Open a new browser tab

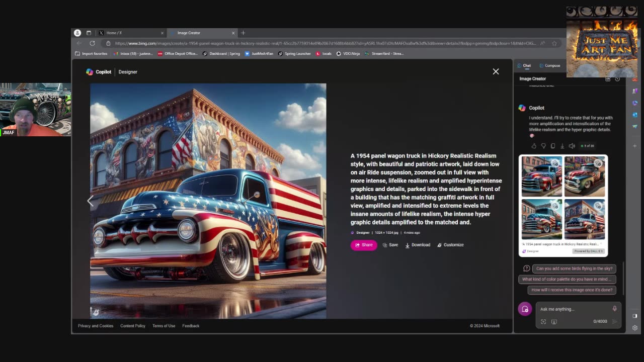click(243, 33)
